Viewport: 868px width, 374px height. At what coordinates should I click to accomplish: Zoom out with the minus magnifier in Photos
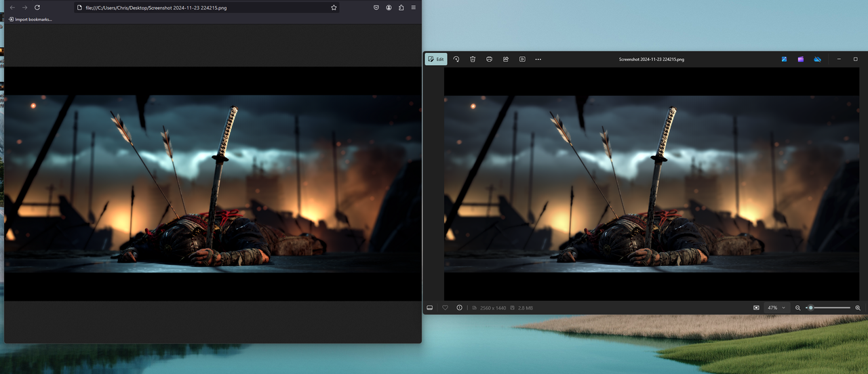[x=798, y=308]
